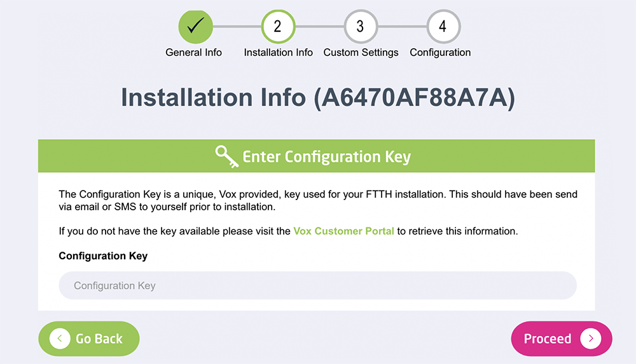Click the "If you do not have the key" text

[175, 231]
